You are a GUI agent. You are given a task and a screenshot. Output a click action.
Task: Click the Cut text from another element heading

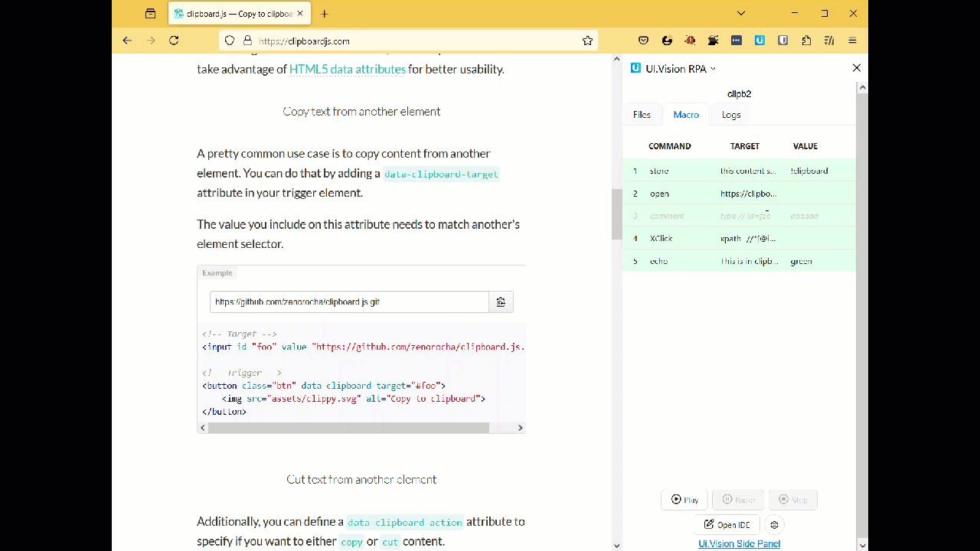(361, 480)
